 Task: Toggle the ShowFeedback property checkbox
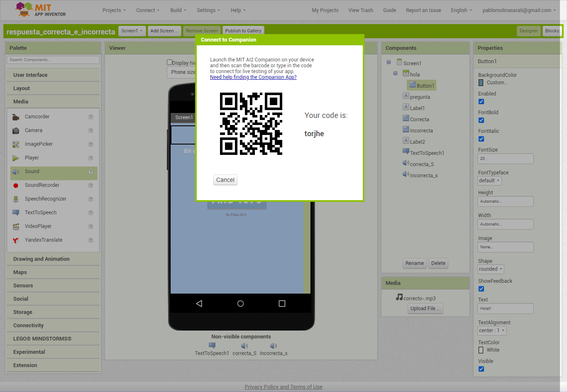[481, 289]
